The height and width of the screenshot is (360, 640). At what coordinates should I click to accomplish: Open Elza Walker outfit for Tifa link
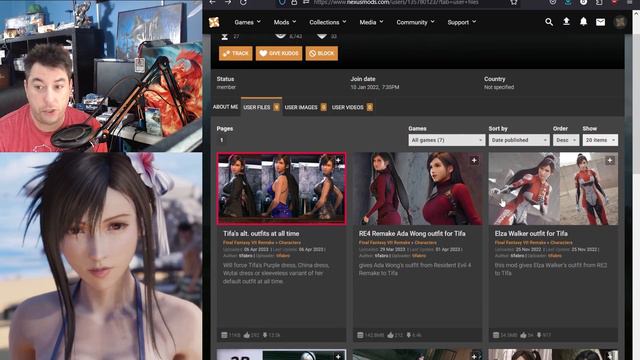[x=531, y=233]
